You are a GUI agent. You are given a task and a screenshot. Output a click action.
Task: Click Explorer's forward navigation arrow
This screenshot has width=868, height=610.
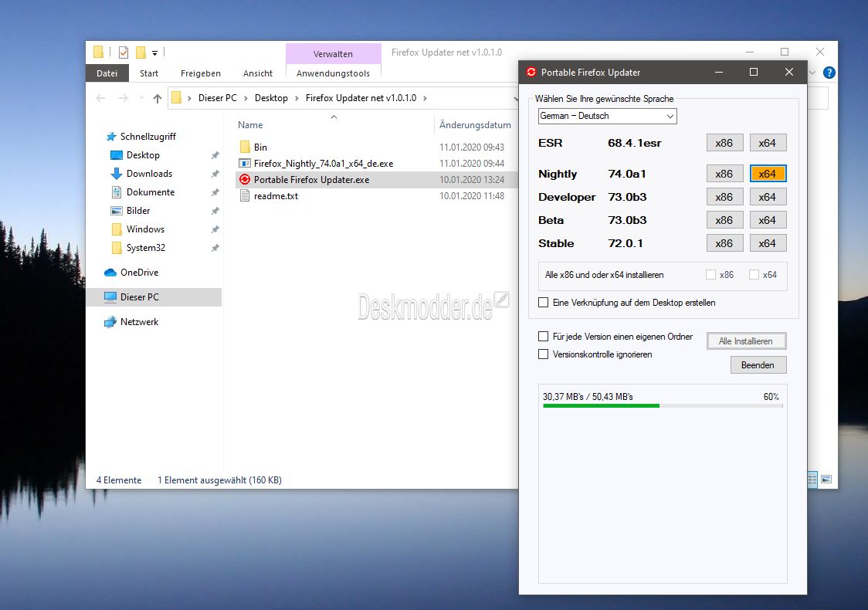tap(123, 98)
